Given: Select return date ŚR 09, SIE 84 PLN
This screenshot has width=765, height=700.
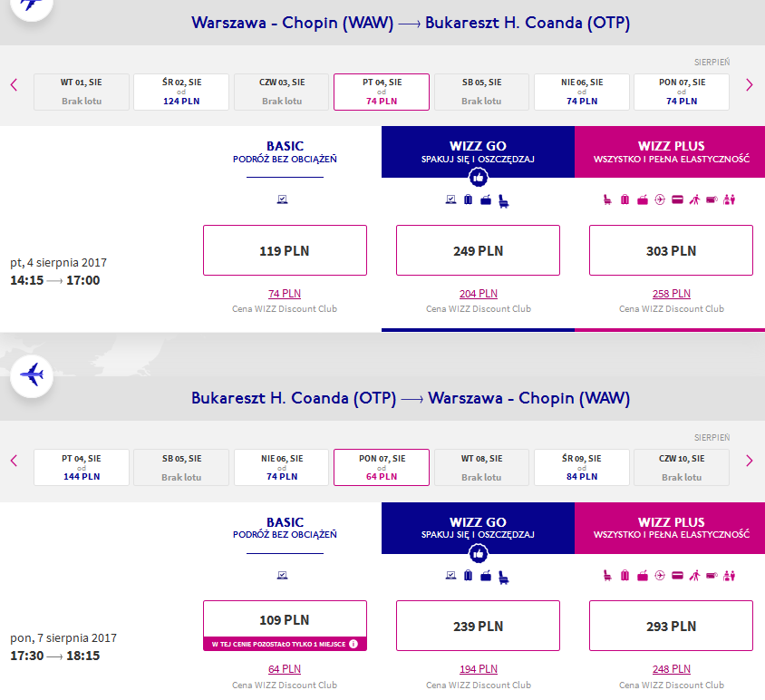Looking at the screenshot, I should coord(582,467).
